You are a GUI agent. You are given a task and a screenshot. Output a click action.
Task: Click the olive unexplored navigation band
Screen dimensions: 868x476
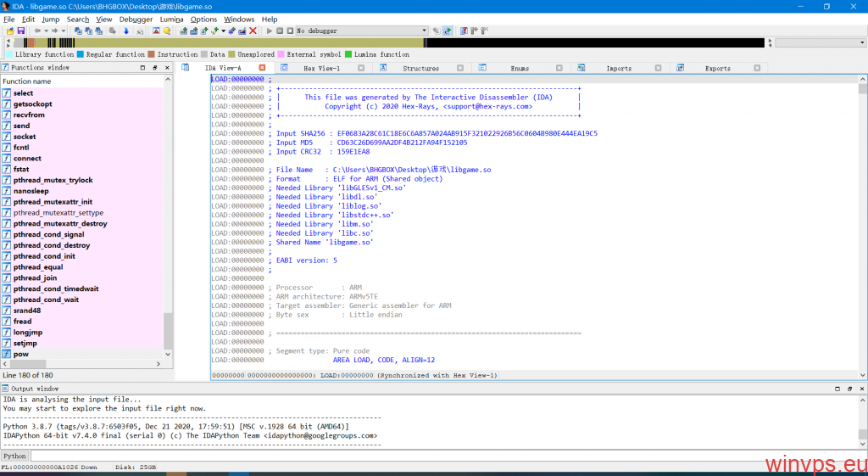pyautogui.click(x=249, y=42)
